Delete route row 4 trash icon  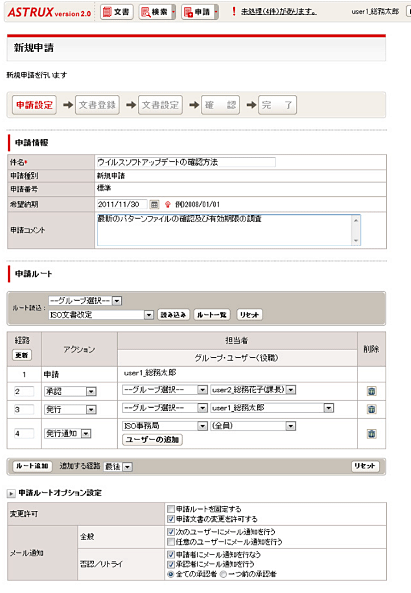pos(372,433)
